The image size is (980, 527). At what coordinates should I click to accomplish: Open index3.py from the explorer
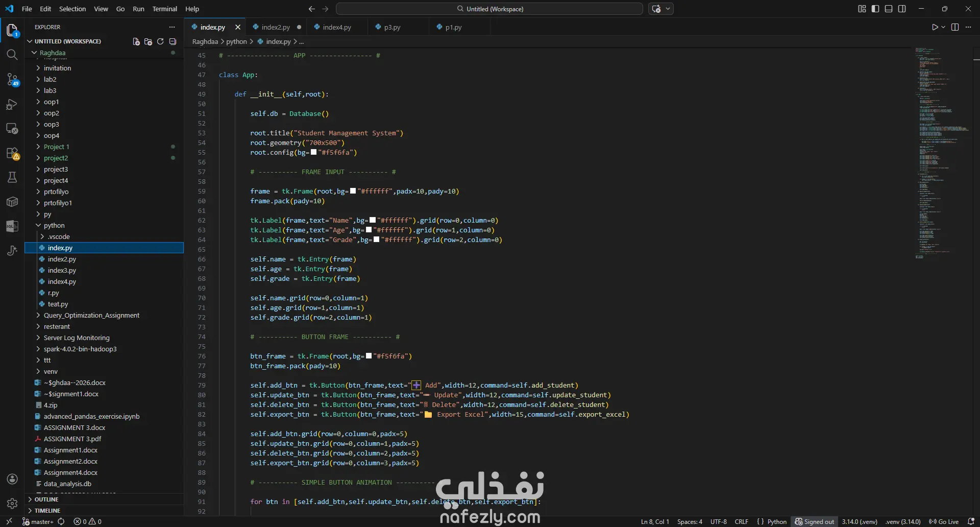(x=104, y=270)
